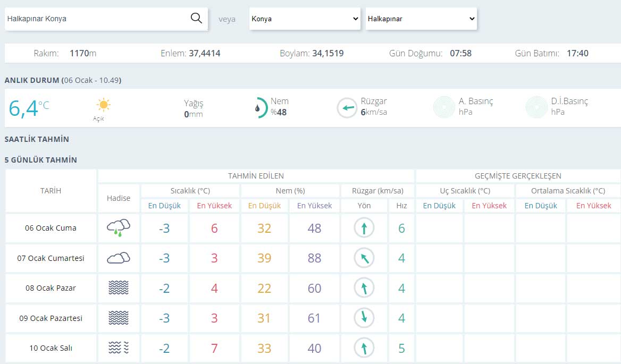Click the Rüzgar 6km/sa reading
Image resolution: width=621 pixels, height=364 pixels.
click(374, 107)
